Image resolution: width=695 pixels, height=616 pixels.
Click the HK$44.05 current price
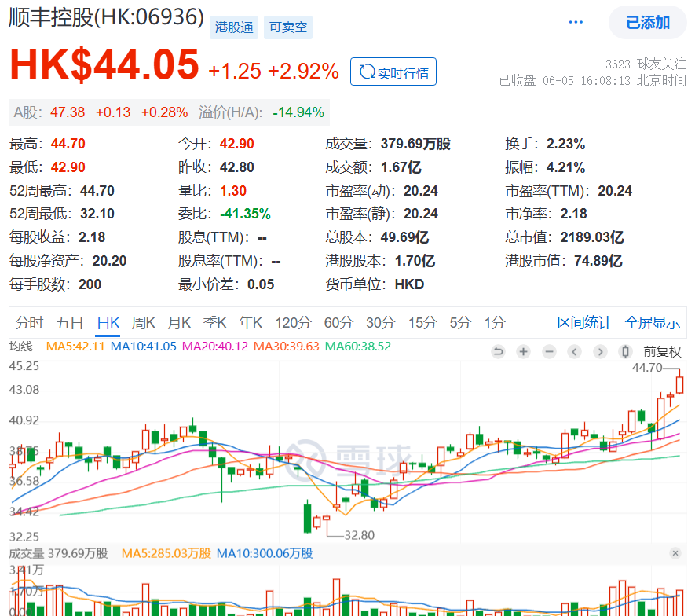tap(104, 64)
